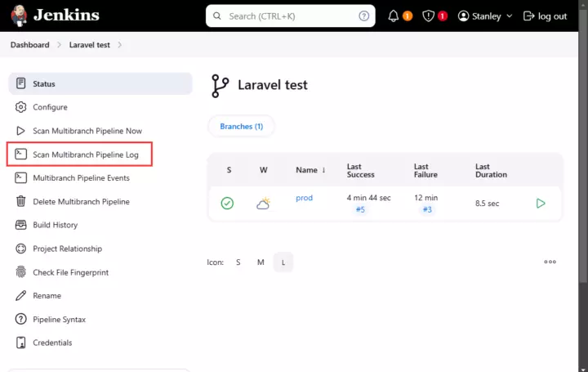This screenshot has width=588, height=372.
Task: Set icon size to S
Action: 238,262
